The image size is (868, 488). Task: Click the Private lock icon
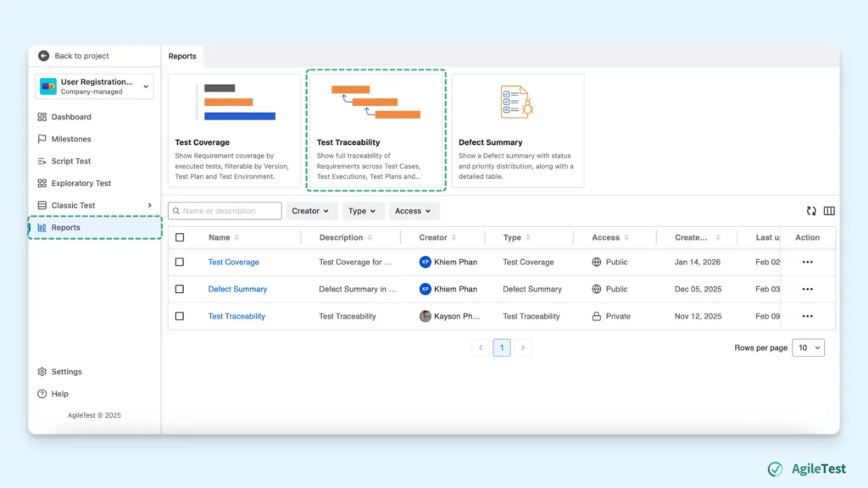point(596,316)
